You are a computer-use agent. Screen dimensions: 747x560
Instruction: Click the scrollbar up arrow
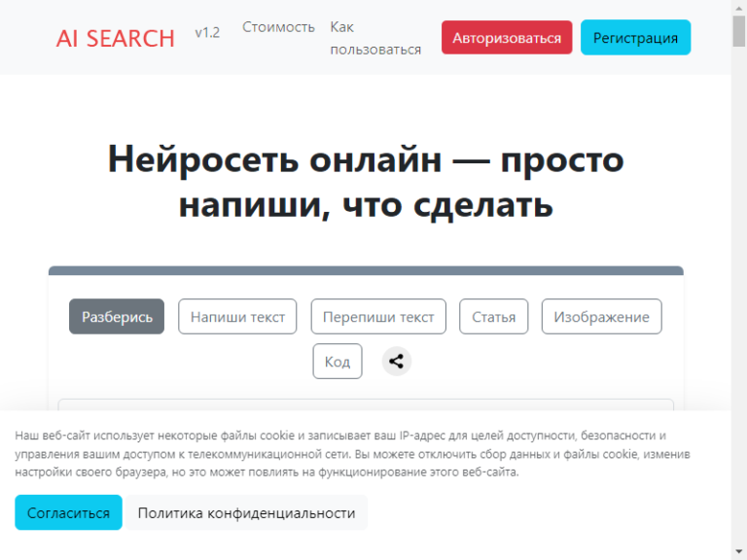tap(739, 6)
